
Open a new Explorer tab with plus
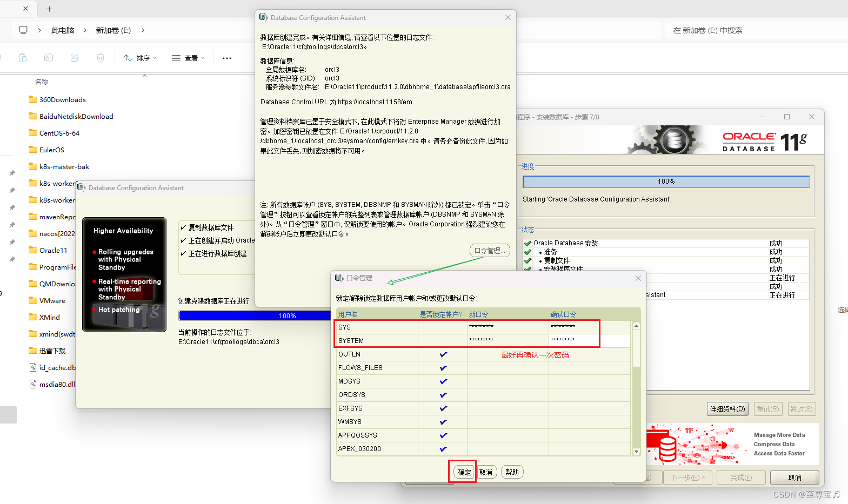pyautogui.click(x=49, y=9)
